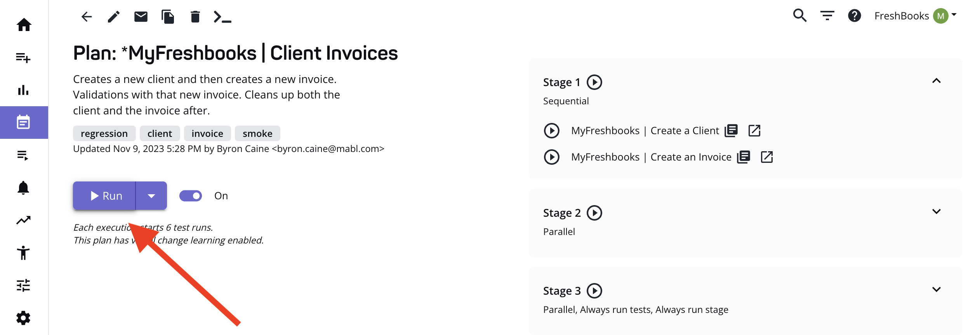Click the email envelope icon in the toolbar

141,16
